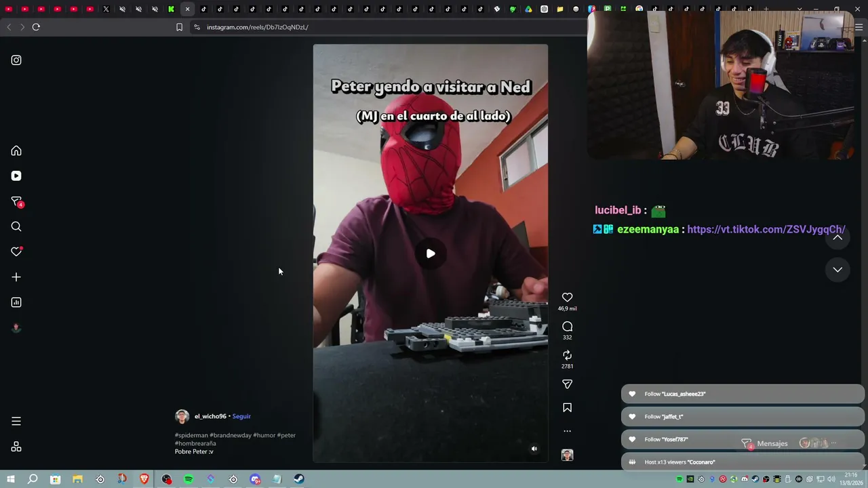Save the reel with the bookmark icon
This screenshot has width=868, height=488.
(x=568, y=407)
